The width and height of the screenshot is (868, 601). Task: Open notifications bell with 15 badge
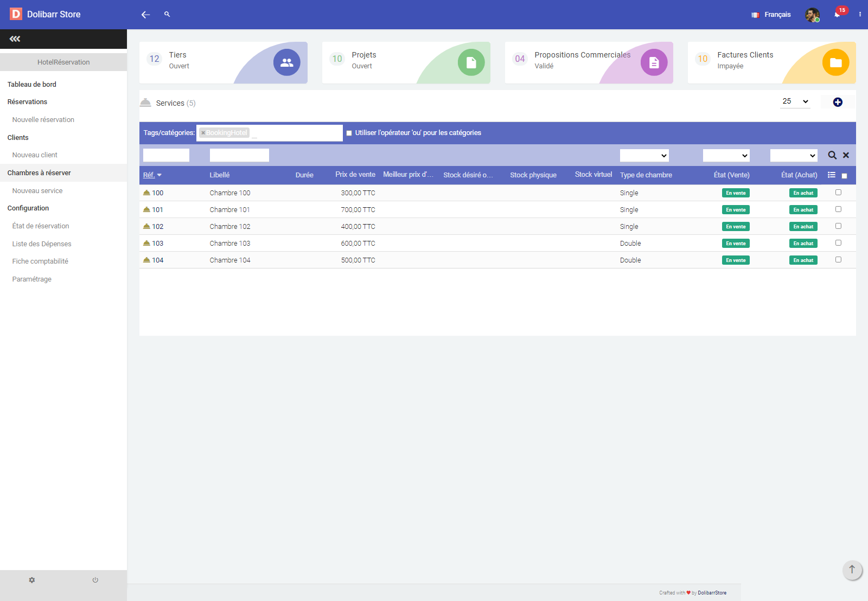(837, 15)
